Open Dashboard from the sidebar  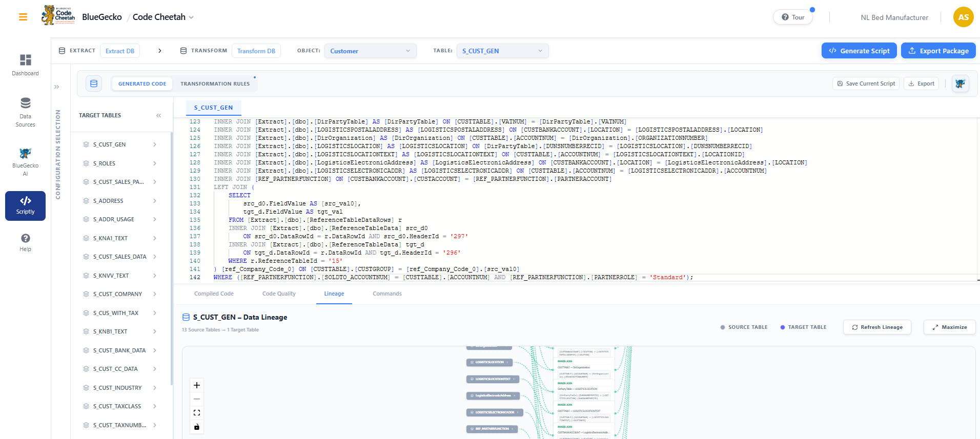[x=26, y=65]
